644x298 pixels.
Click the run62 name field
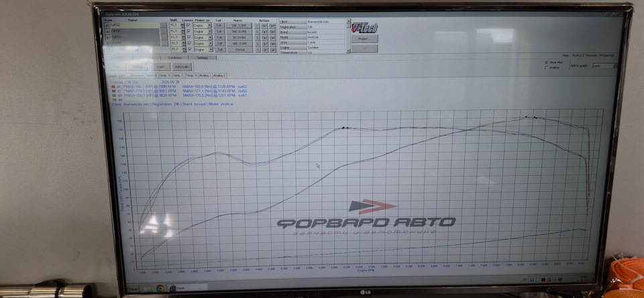coord(135,25)
